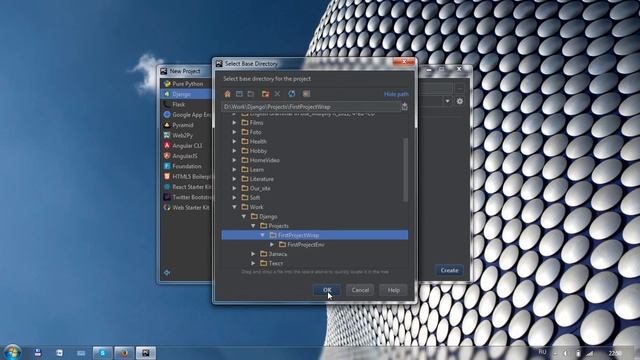
Task: Click the Cancel button
Action: pyautogui.click(x=360, y=290)
